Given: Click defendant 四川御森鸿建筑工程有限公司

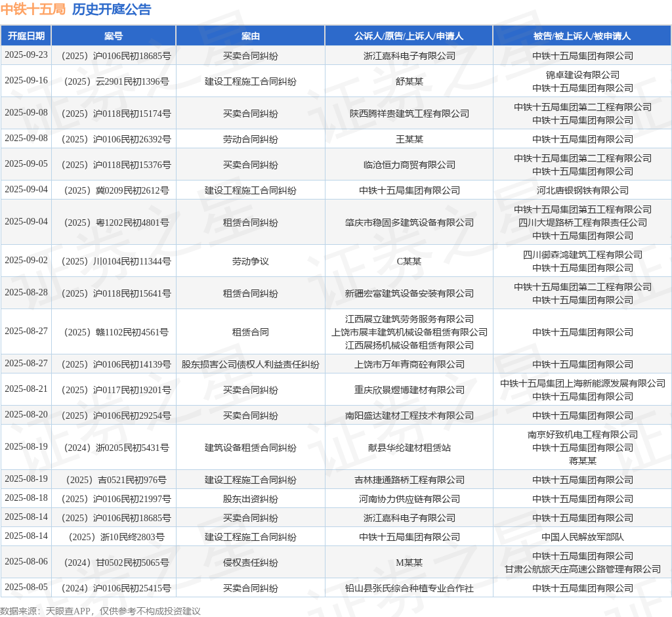Looking at the screenshot, I should [583, 255].
